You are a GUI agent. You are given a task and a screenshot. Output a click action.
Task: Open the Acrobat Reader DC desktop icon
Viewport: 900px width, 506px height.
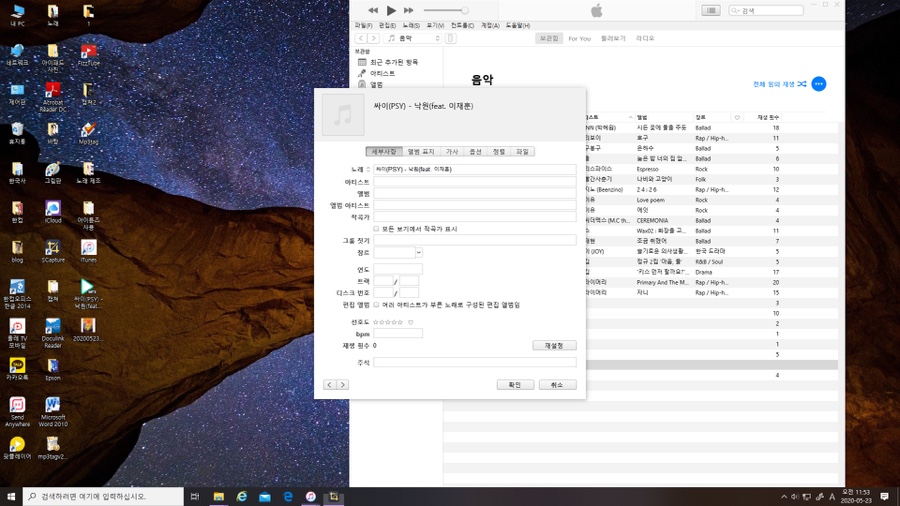click(x=53, y=96)
